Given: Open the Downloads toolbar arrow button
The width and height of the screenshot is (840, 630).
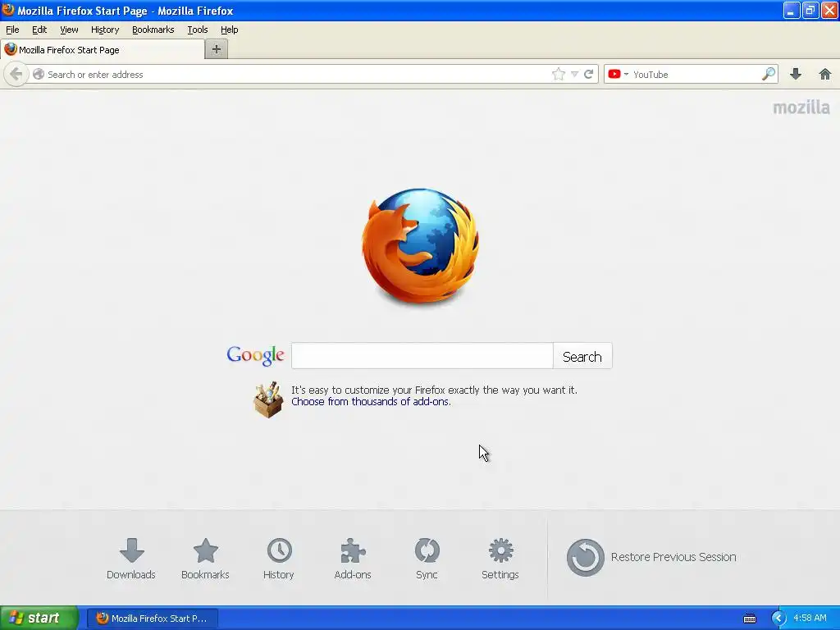Looking at the screenshot, I should point(796,74).
